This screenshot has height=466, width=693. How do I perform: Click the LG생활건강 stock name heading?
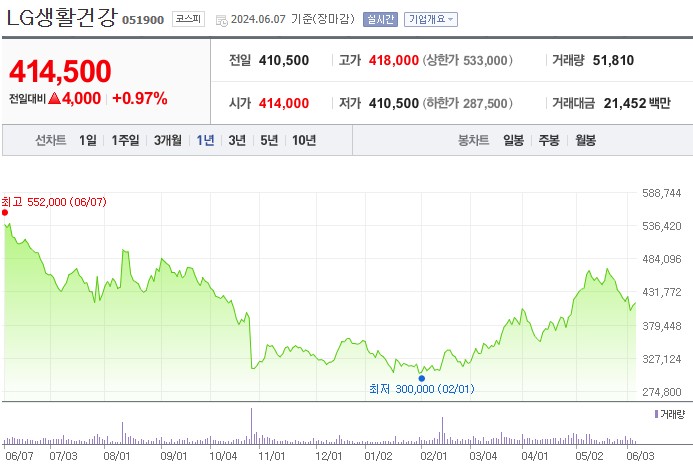click(x=62, y=18)
